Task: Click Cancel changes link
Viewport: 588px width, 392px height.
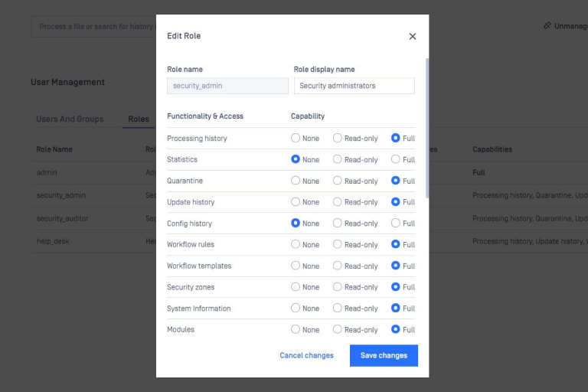Action: [x=306, y=355]
